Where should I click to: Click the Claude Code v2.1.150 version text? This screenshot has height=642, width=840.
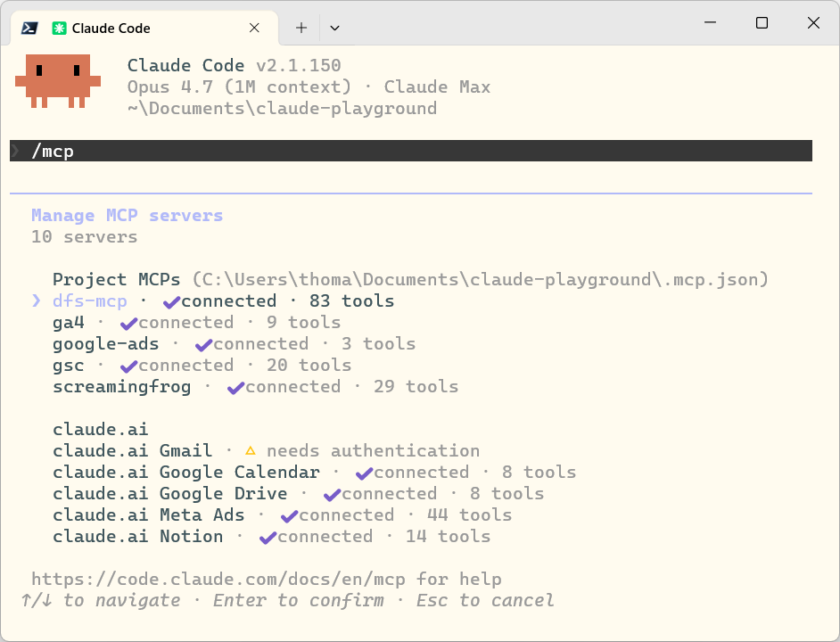[235, 65]
